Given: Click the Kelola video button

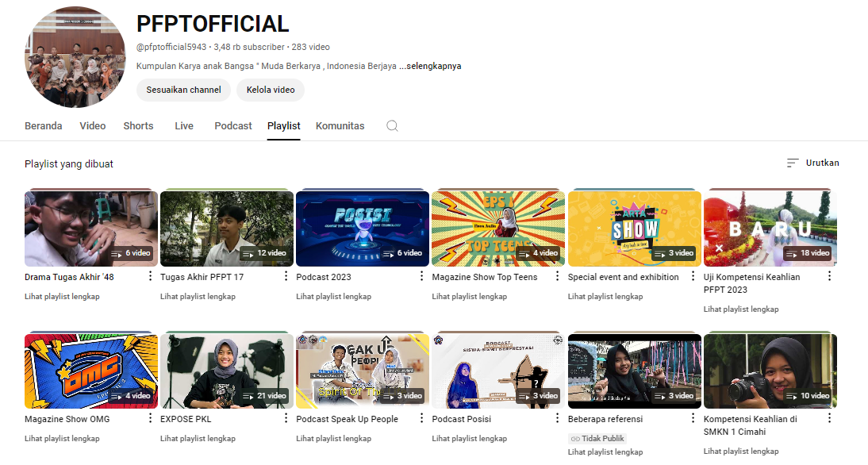Looking at the screenshot, I should pyautogui.click(x=270, y=90).
